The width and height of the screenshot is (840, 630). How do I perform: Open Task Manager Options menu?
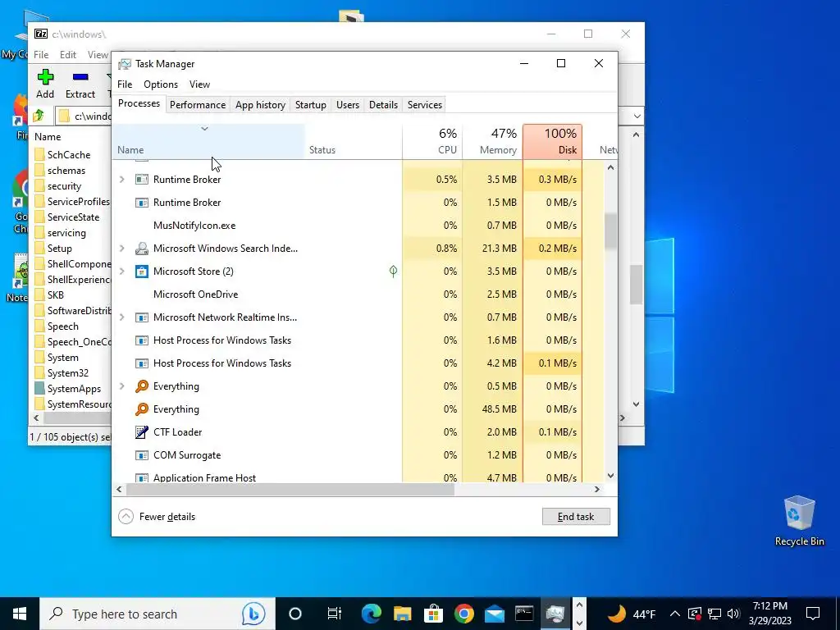click(x=161, y=84)
